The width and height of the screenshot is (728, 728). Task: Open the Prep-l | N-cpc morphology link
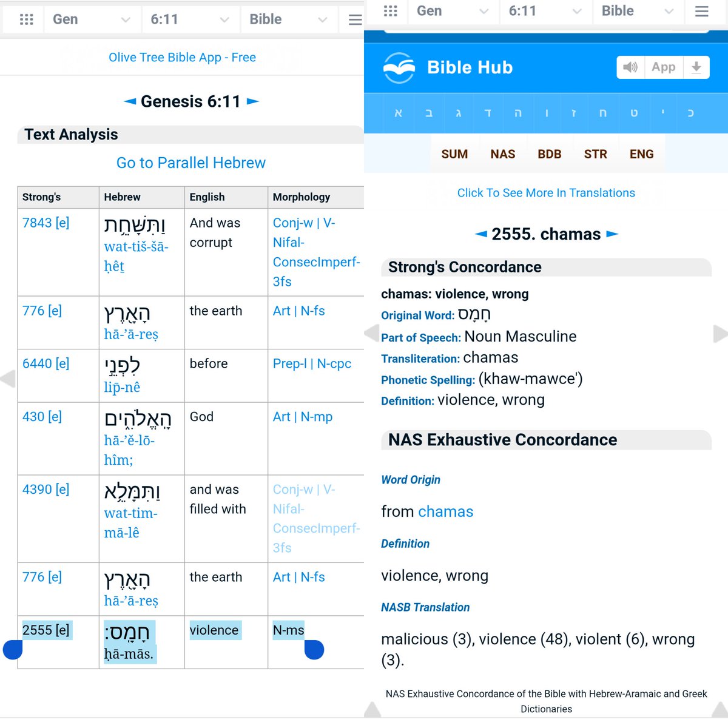tap(312, 363)
